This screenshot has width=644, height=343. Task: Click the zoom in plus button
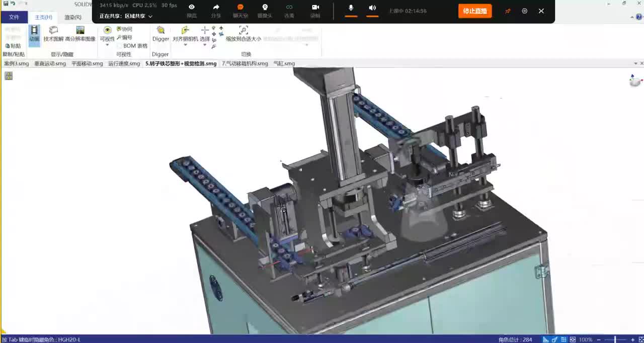(633, 339)
